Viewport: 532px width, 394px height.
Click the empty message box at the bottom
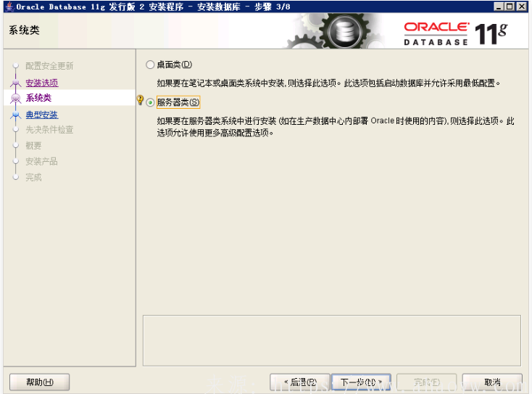(331, 340)
